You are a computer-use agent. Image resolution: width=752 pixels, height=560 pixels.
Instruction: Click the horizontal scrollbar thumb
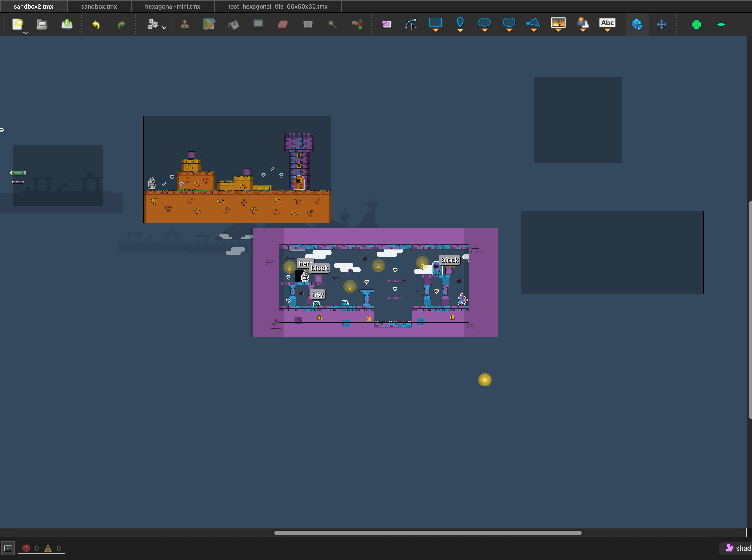coord(428,533)
